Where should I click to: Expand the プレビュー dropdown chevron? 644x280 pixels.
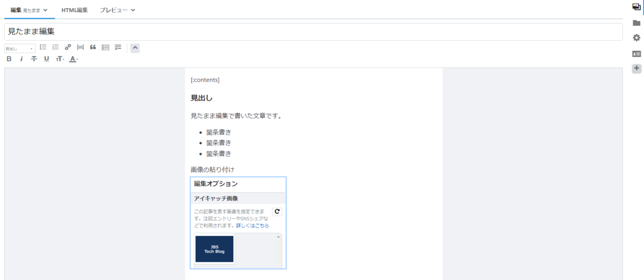coord(133,10)
